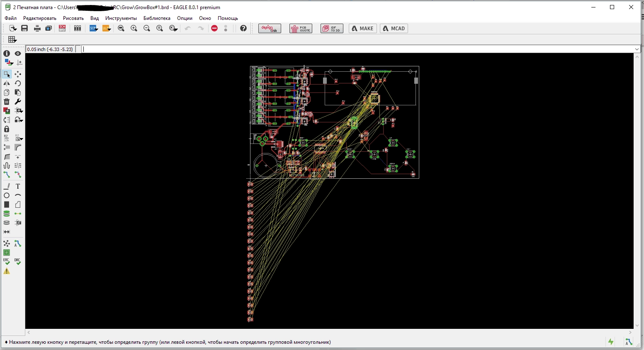Click the PCB Quote button
644x350 pixels.
pyautogui.click(x=301, y=28)
